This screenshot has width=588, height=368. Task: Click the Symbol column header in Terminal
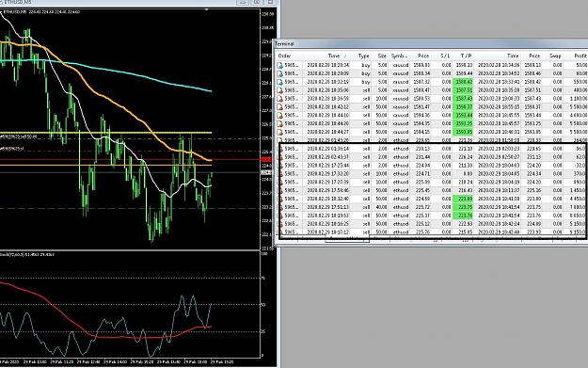(400, 56)
